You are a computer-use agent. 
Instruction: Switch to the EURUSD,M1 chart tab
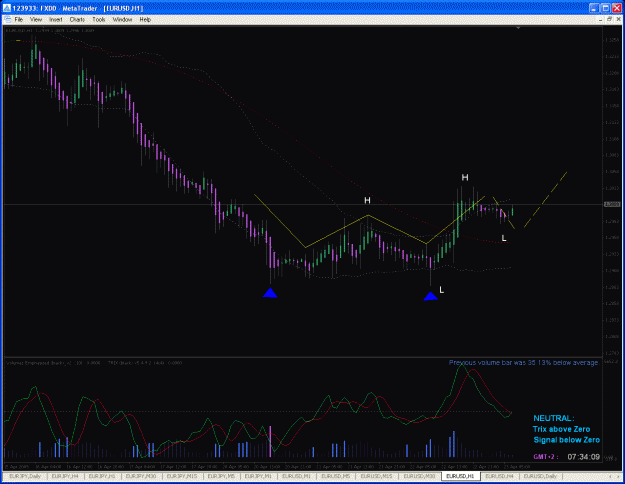click(297, 476)
